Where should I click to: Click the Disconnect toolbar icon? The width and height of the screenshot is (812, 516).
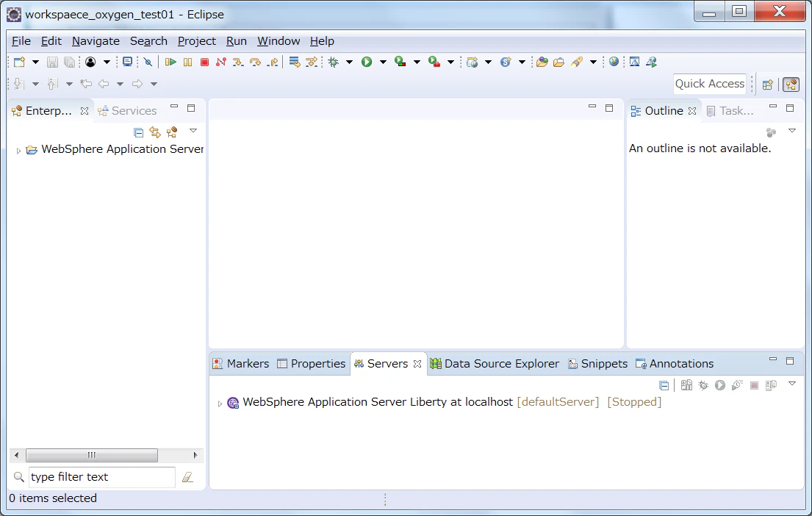click(221, 62)
